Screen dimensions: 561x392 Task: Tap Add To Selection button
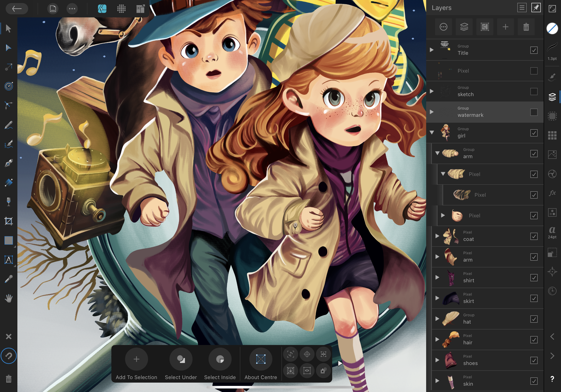(x=136, y=359)
